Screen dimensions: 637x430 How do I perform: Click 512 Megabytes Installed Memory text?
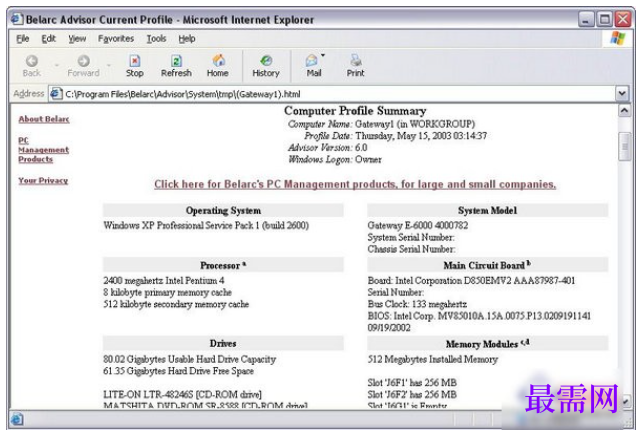click(433, 359)
